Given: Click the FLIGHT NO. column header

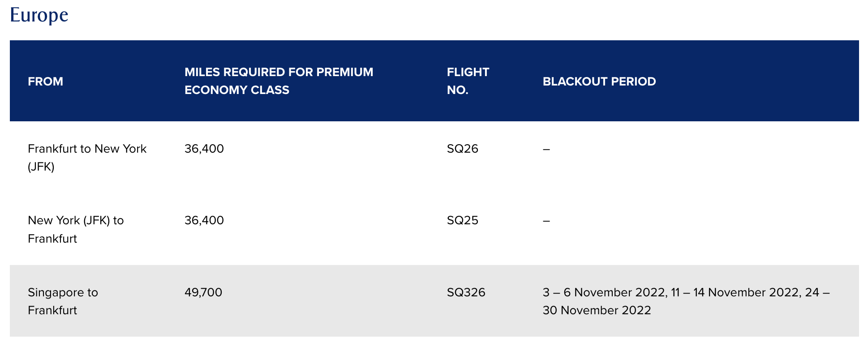Looking at the screenshot, I should point(468,81).
